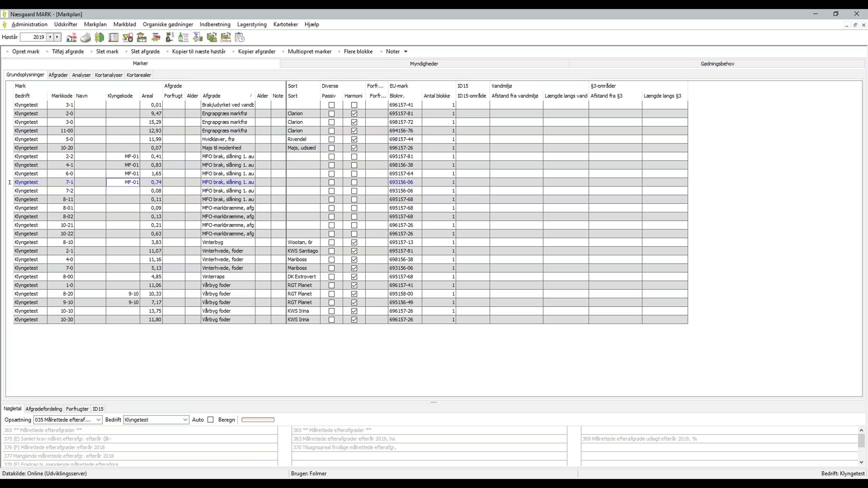This screenshot has width=868, height=488.
Task: Click the notebook table toolbar icon
Action: click(x=113, y=37)
